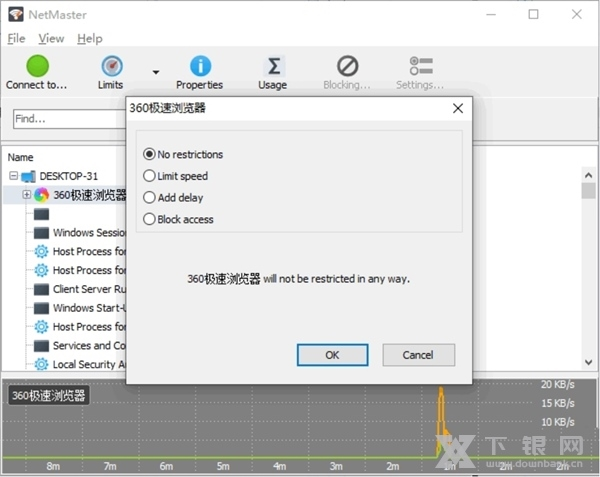600x477 pixels.
Task: Click the process list scrollbar thumb
Action: coord(588,191)
